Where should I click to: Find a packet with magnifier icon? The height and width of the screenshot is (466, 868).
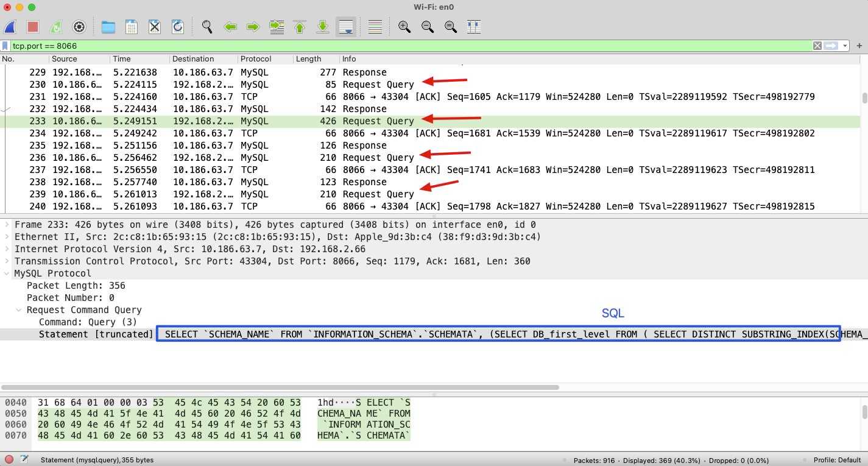[x=207, y=27]
